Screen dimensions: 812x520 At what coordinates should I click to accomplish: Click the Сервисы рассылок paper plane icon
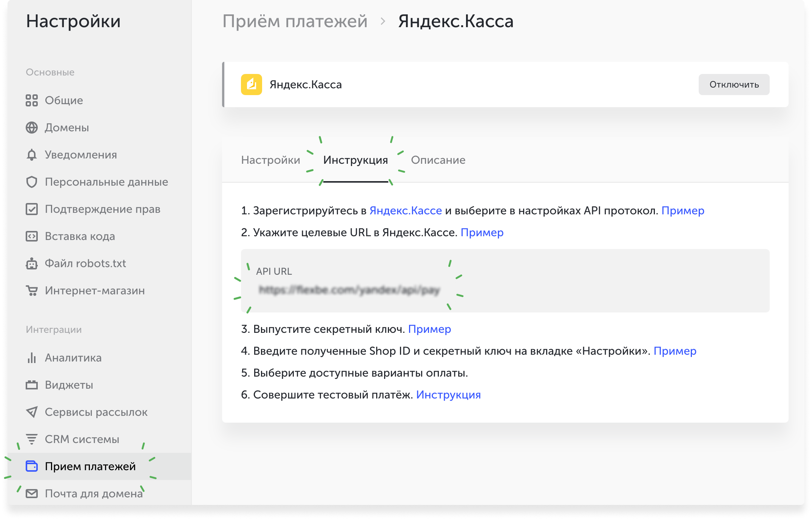pos(32,412)
